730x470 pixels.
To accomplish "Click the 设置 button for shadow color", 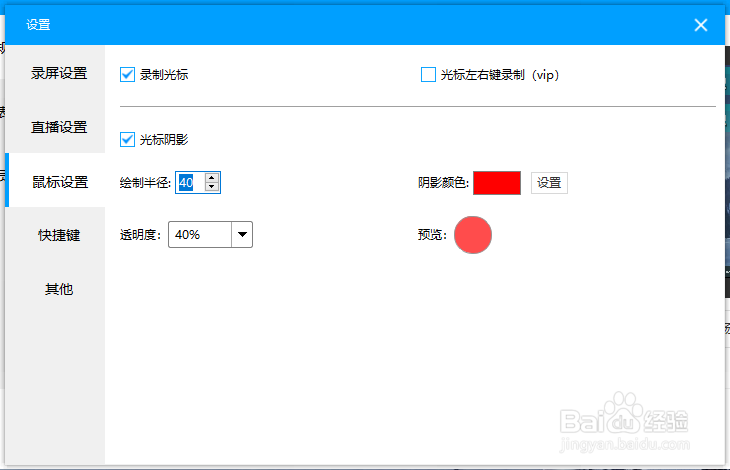I will tap(549, 183).
